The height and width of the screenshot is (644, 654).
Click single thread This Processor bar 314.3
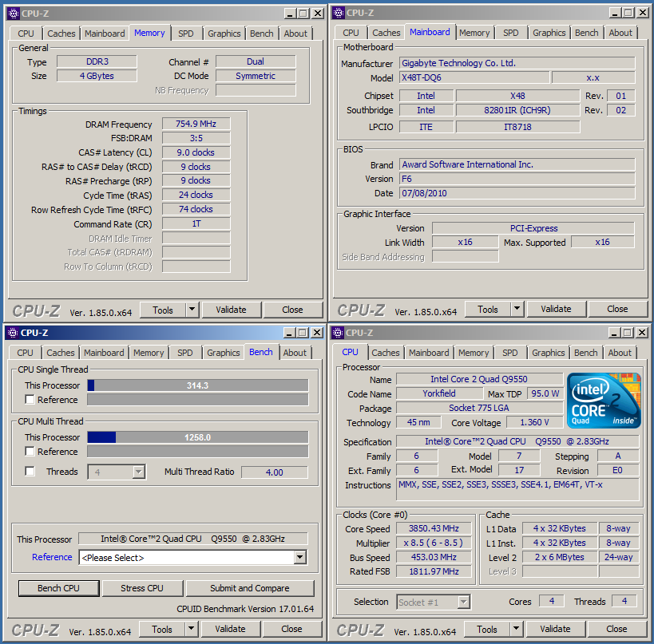pos(198,385)
